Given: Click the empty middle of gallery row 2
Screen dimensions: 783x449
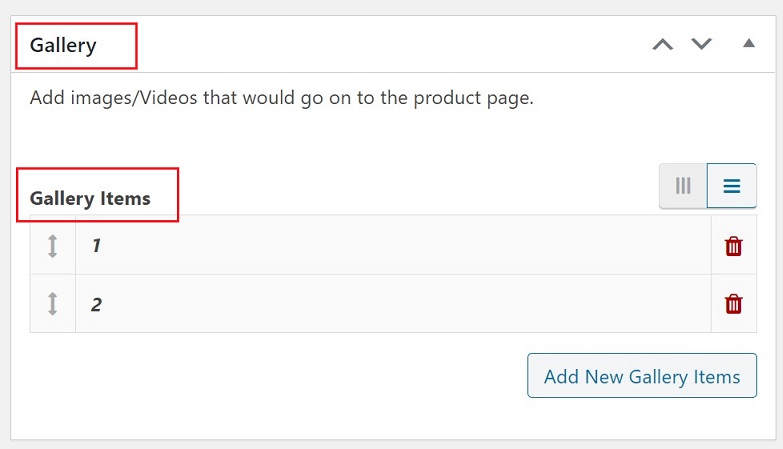Looking at the screenshot, I should pyautogui.click(x=400, y=304).
